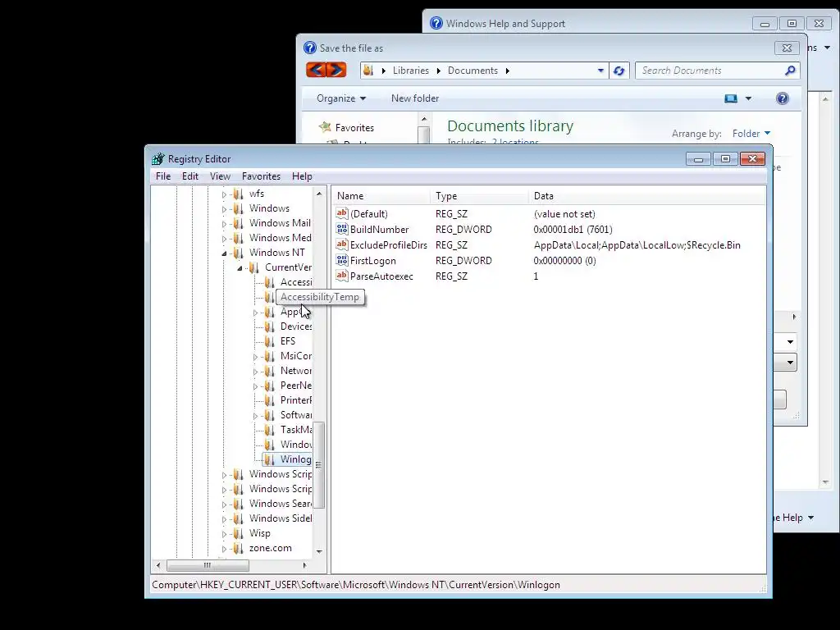Open the address bar history dropdown arrow
The image size is (840, 630).
tap(600, 71)
